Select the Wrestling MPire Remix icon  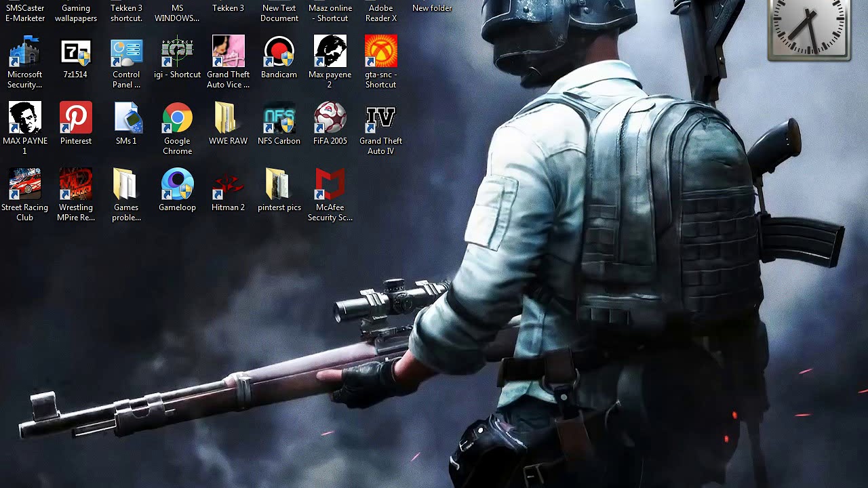[76, 185]
